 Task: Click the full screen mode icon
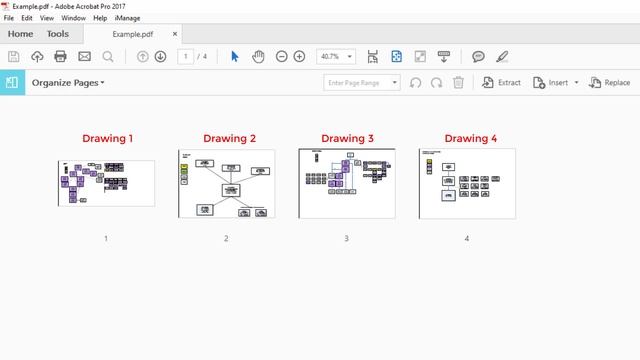(420, 56)
